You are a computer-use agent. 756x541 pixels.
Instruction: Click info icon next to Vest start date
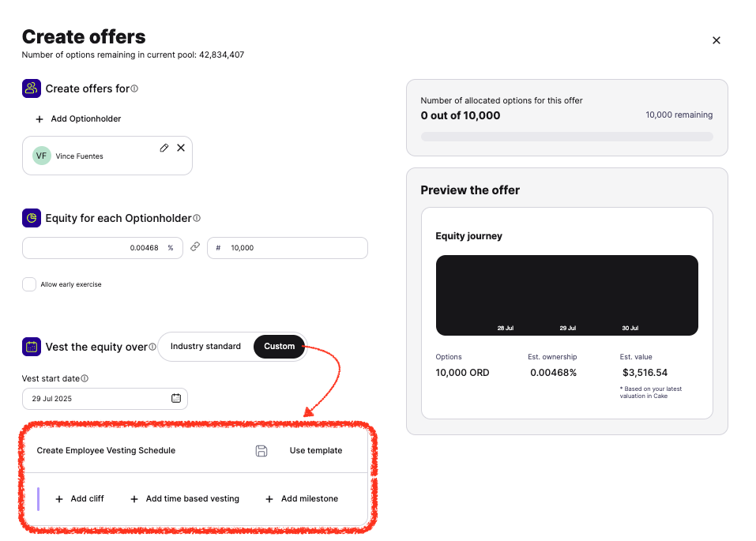point(85,378)
